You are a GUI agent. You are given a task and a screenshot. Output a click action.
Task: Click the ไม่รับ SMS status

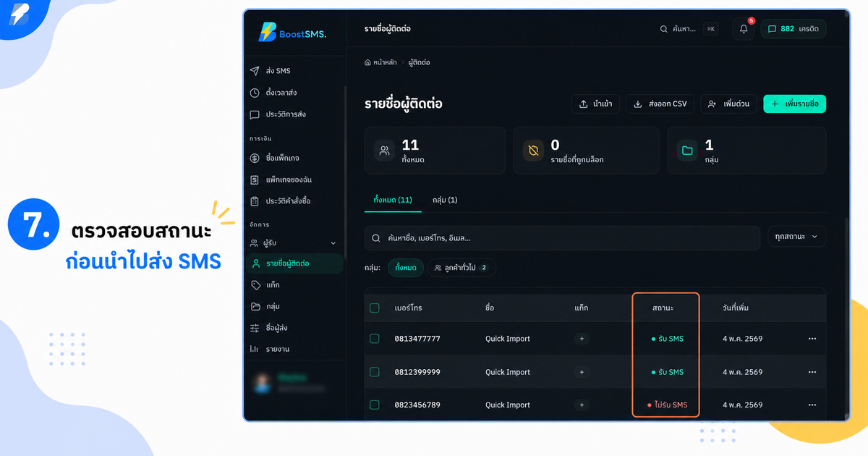668,405
